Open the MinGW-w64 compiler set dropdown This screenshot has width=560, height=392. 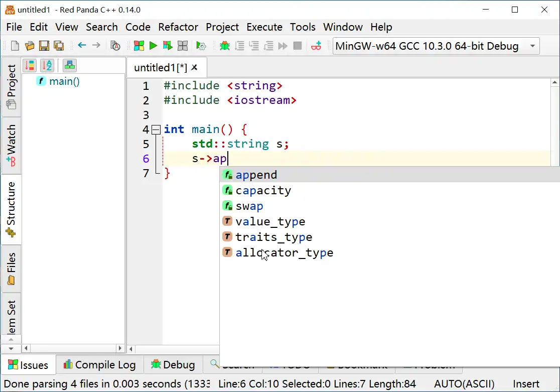(x=531, y=46)
